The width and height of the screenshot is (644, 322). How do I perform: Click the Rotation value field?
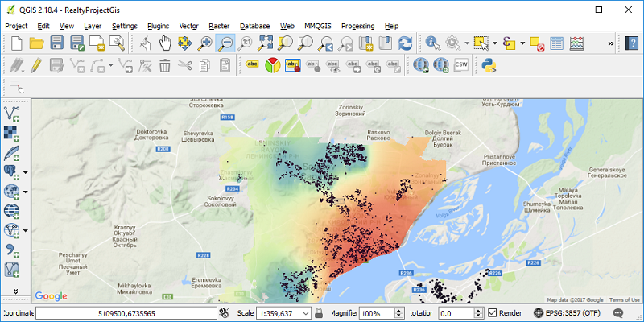click(x=457, y=313)
